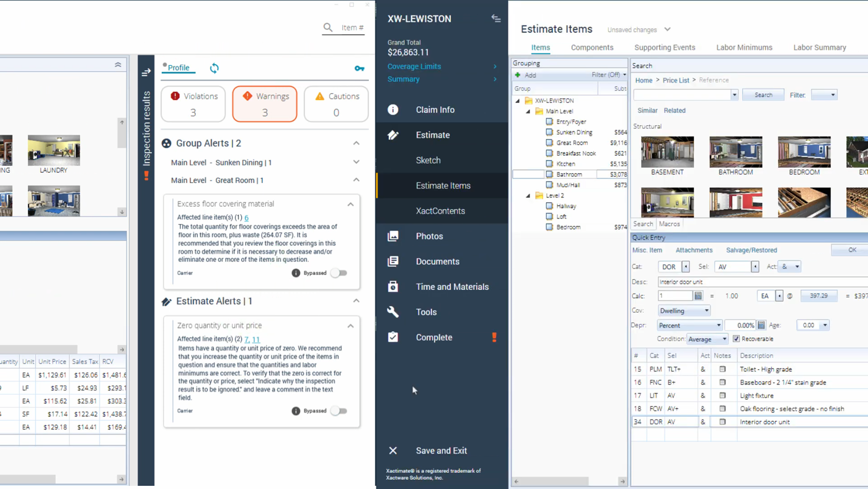Image resolution: width=868 pixels, height=489 pixels.
Task: Click the X icon for Save and Exit
Action: pos(393,451)
